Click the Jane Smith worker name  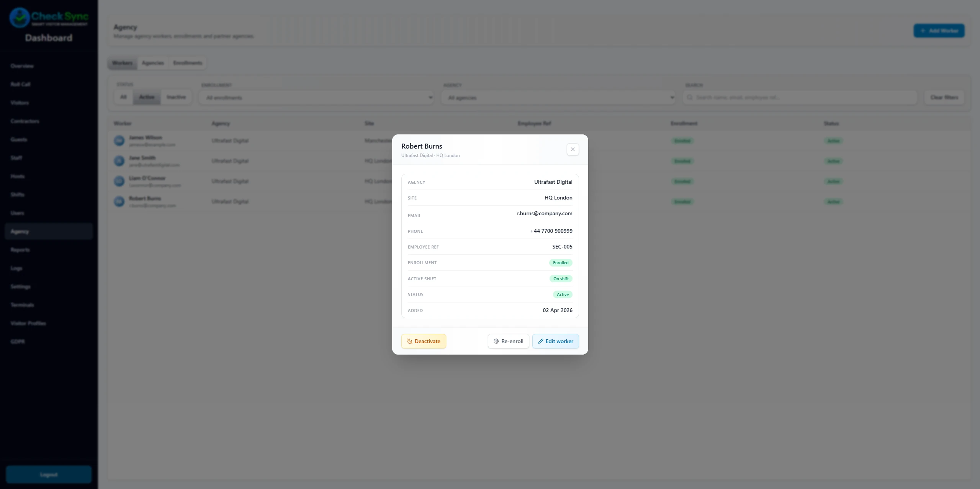(x=142, y=158)
